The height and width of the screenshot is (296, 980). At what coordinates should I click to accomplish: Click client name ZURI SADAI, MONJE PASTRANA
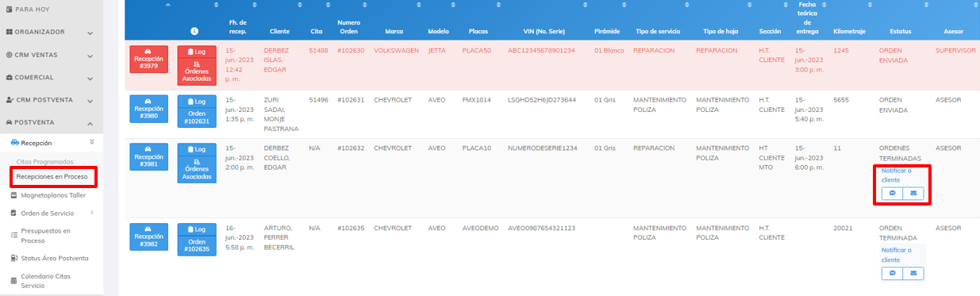(281, 114)
